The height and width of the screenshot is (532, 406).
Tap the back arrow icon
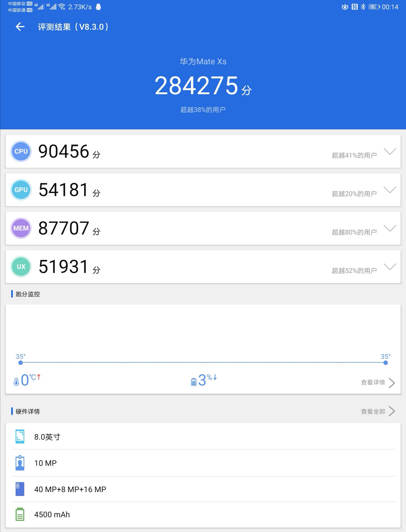coord(20,27)
